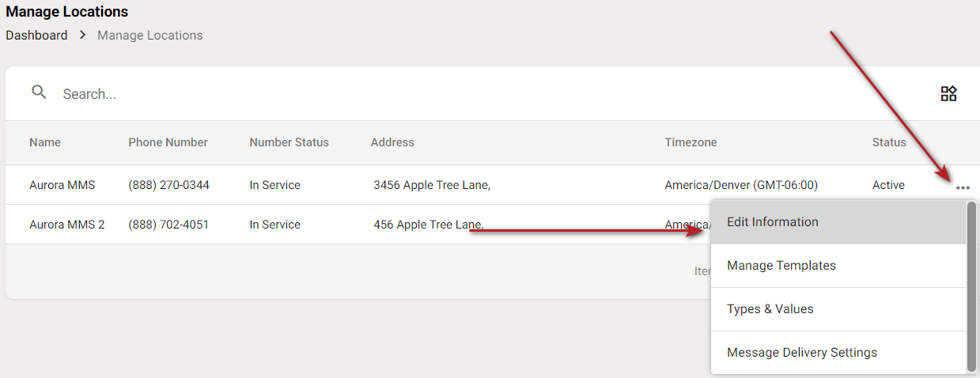Select the Aurora MMS 2 location name
Viewport: 980px width, 378px height.
point(66,225)
